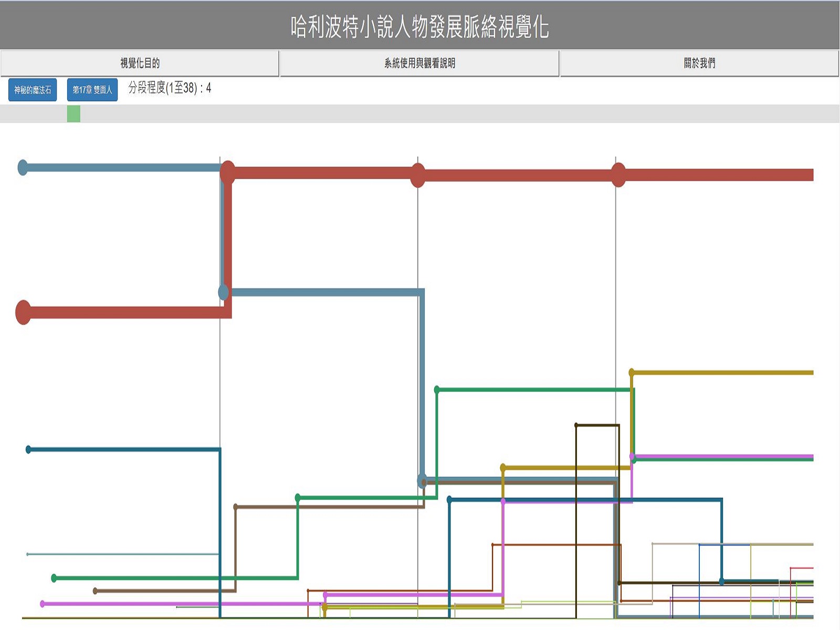Click the 分段程度(1至38) : 4 label
Viewport: 840px width, 630px height.
170,88
